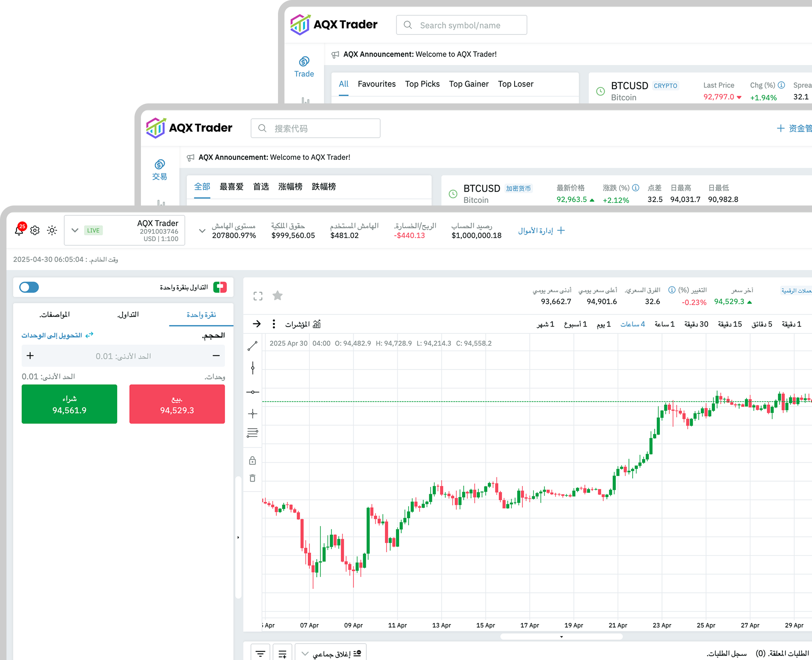
Task: Open the Arabic order history tab (سجل الطلبات)
Action: click(727, 654)
